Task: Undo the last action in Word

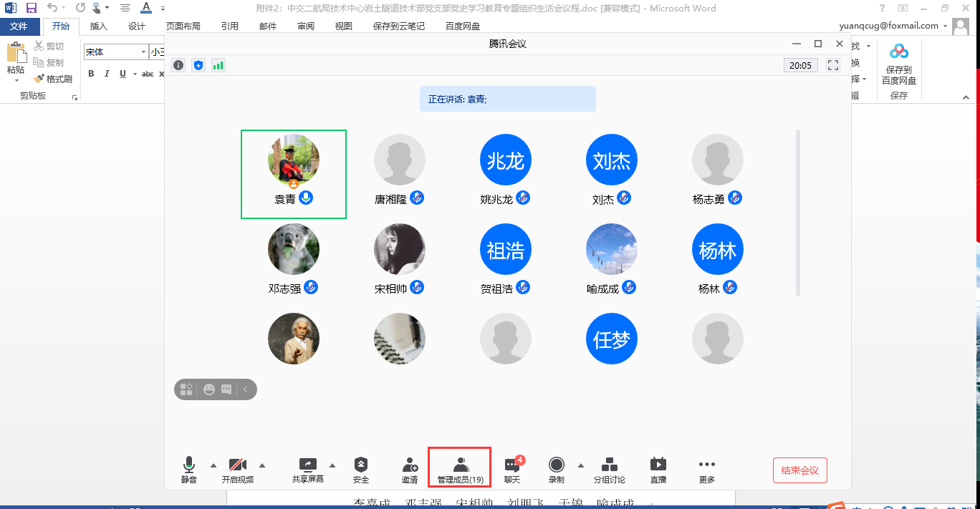Action: point(53,8)
